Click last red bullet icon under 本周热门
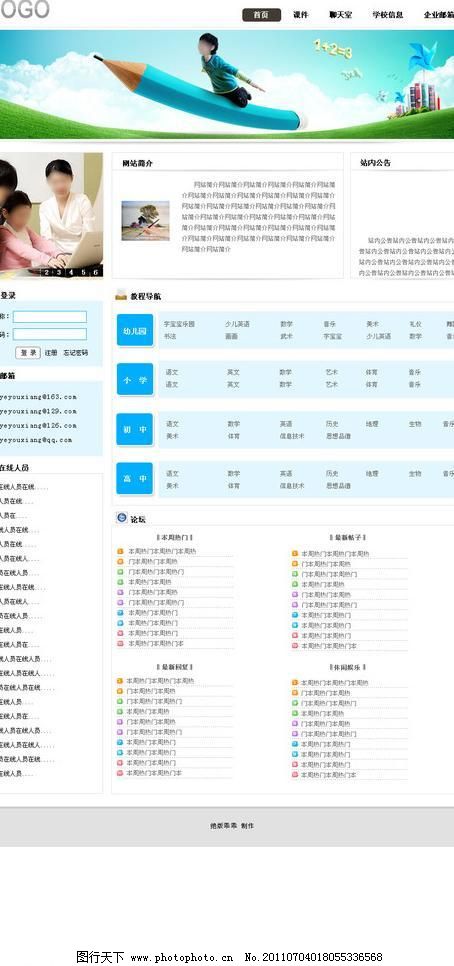This screenshot has height=966, width=454. click(120, 643)
